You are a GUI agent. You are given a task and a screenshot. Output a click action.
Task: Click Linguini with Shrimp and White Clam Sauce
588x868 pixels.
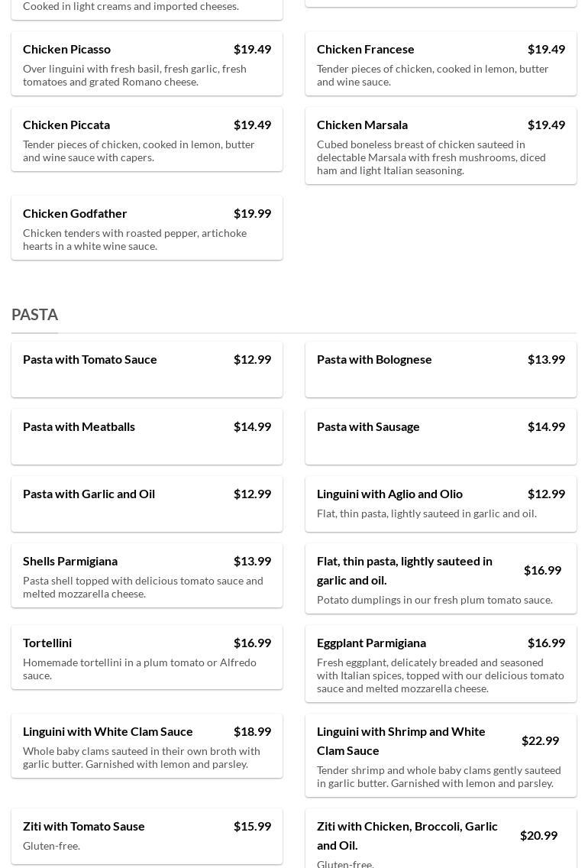(441, 755)
